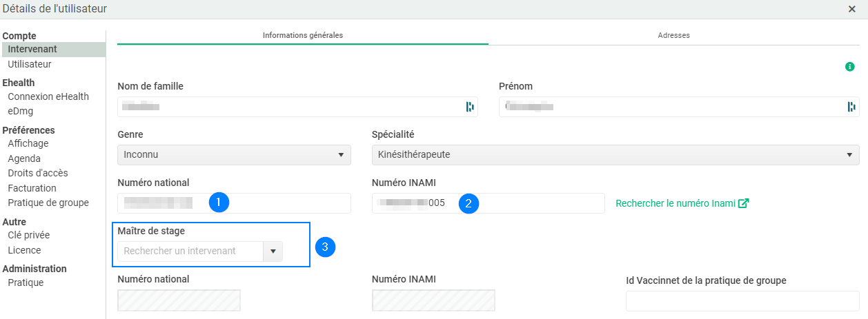868x319 pixels.
Task: Click the icon inside Nom de famille field
Action: point(470,107)
